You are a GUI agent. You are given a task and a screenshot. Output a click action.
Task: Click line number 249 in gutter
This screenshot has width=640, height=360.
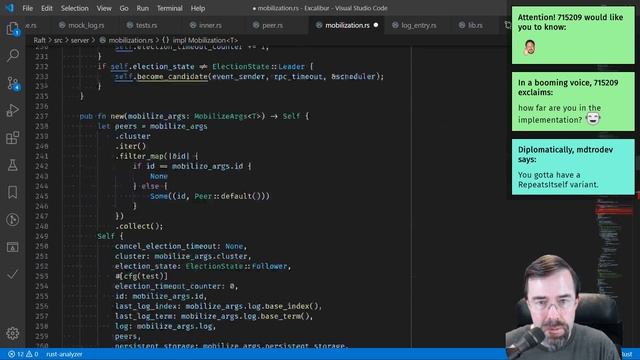(x=42, y=236)
